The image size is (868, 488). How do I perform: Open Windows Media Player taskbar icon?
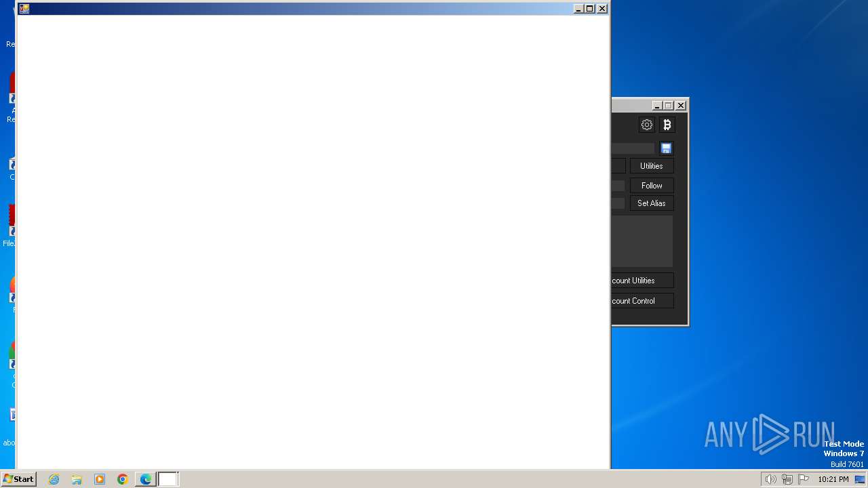pos(100,479)
